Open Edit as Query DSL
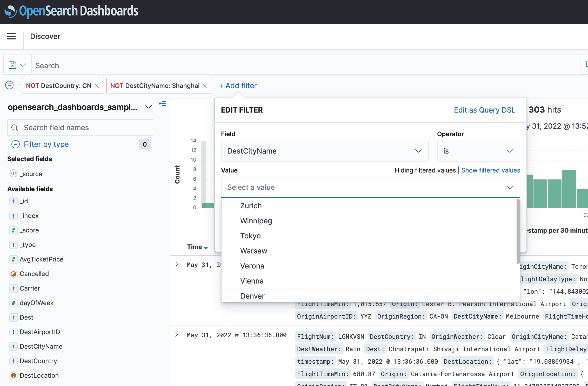The height and width of the screenshot is (386, 588). [484, 110]
